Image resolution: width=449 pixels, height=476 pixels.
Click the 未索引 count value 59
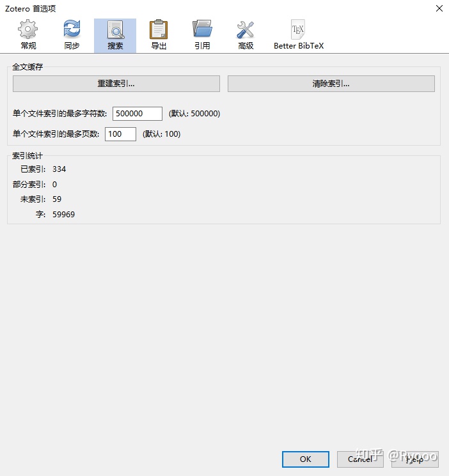pos(57,199)
